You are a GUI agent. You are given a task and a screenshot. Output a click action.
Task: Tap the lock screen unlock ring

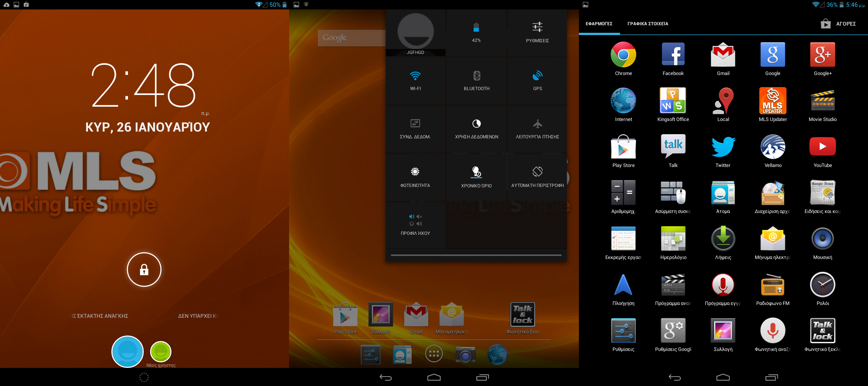pyautogui.click(x=144, y=270)
